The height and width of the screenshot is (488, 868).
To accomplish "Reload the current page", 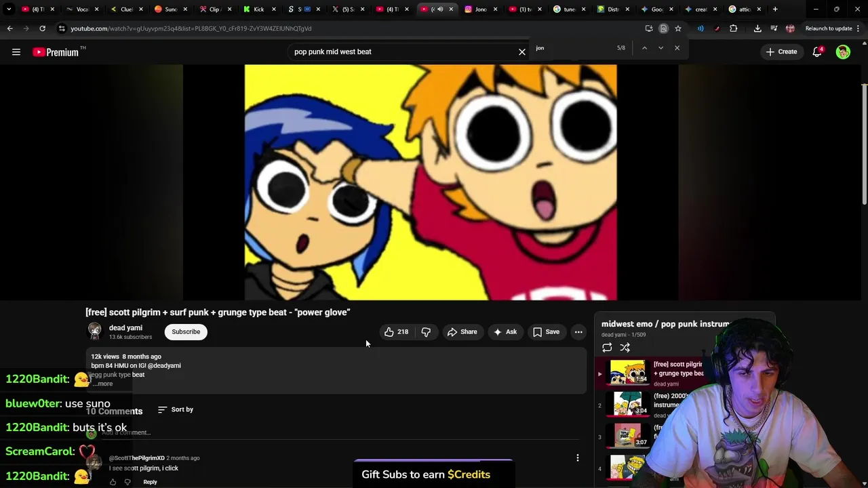I will click(x=42, y=28).
